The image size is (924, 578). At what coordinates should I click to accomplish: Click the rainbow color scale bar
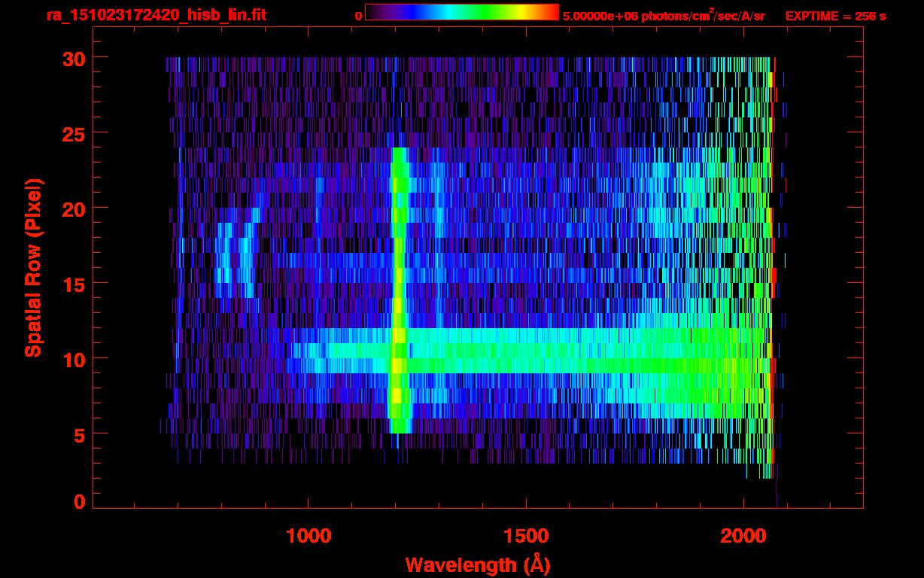(x=462, y=13)
